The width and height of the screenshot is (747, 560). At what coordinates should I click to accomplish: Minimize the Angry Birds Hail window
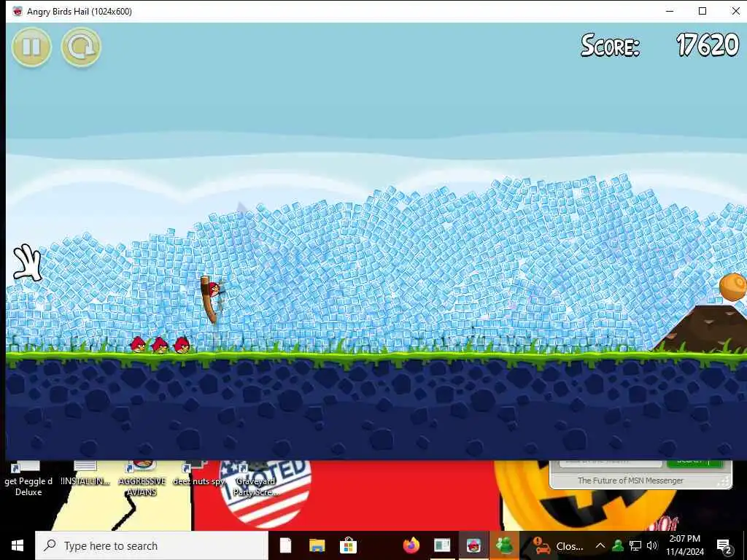[x=670, y=11]
